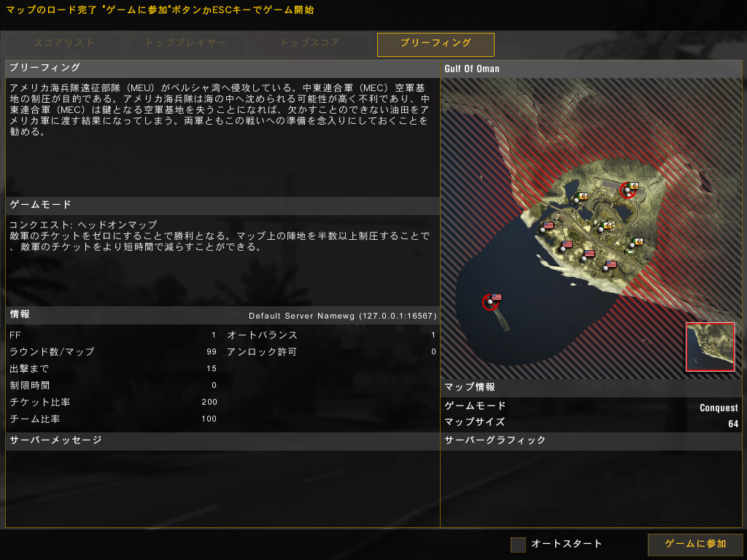Click the FF setting row label
This screenshot has height=560, width=747.
(x=15, y=335)
